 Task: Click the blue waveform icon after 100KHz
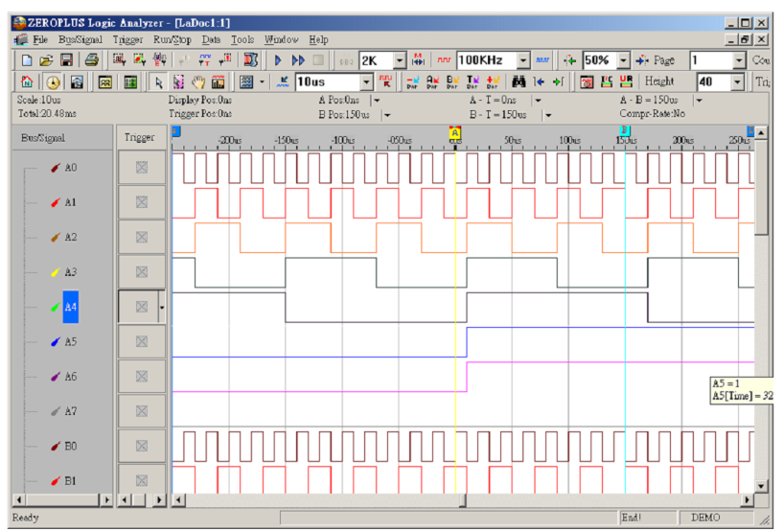tap(542, 60)
